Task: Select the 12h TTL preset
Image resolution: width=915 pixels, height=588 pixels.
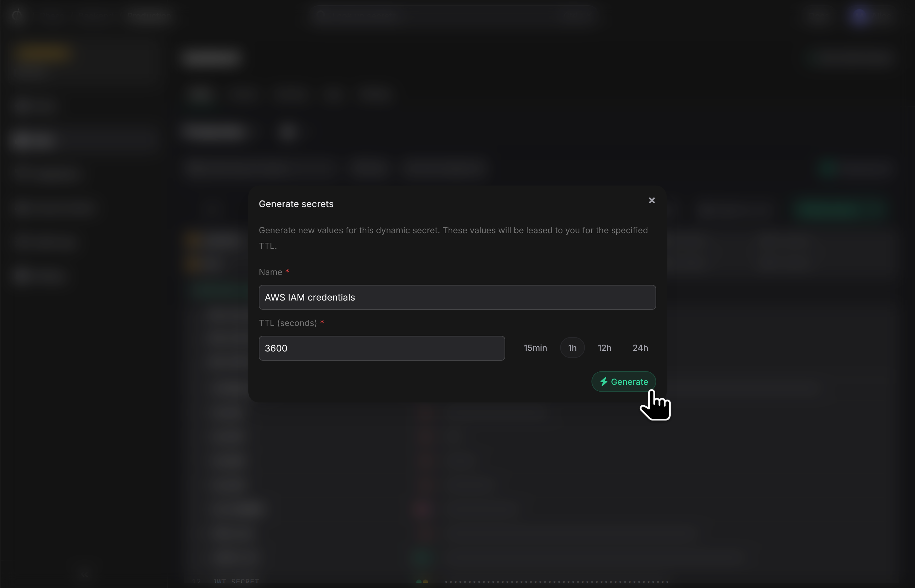Action: (604, 348)
